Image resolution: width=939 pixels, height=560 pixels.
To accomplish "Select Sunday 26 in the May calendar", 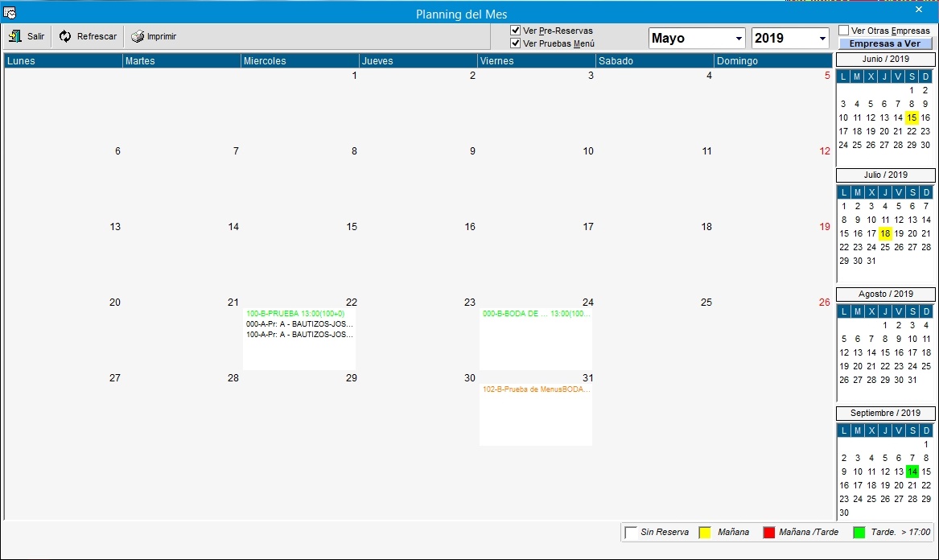I will (x=825, y=303).
